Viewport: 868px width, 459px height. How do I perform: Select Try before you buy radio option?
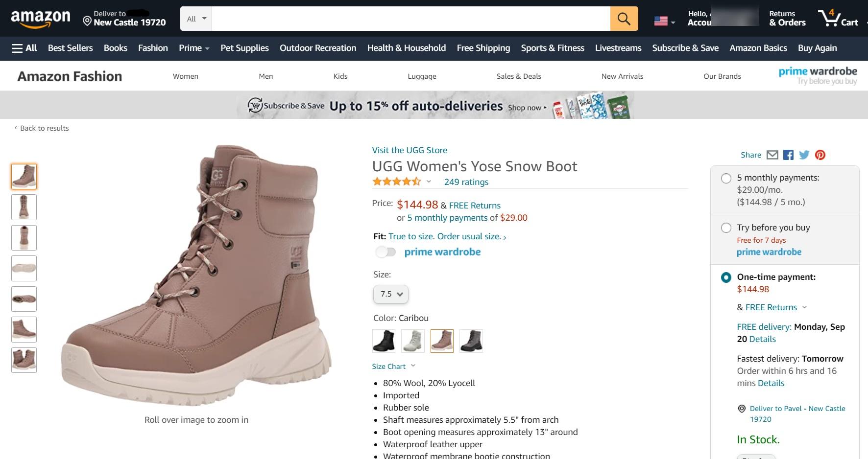(726, 228)
